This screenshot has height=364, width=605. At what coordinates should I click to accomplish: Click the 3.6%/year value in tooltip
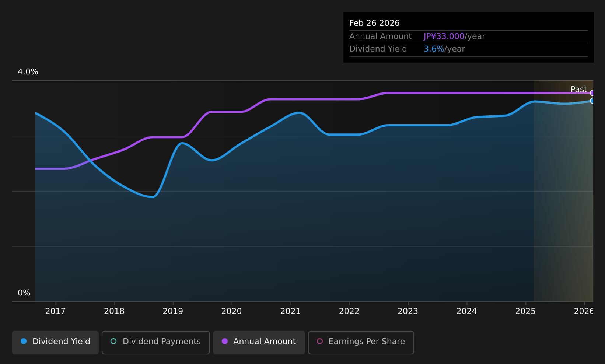coord(444,49)
